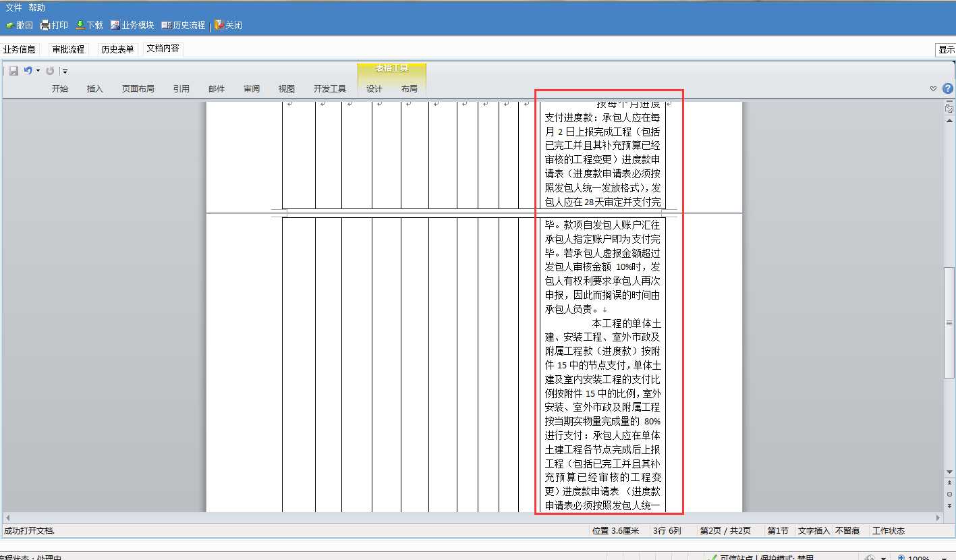This screenshot has width=956, height=560.
Task: Click the 表格工具 contextual tab header
Action: (392, 69)
